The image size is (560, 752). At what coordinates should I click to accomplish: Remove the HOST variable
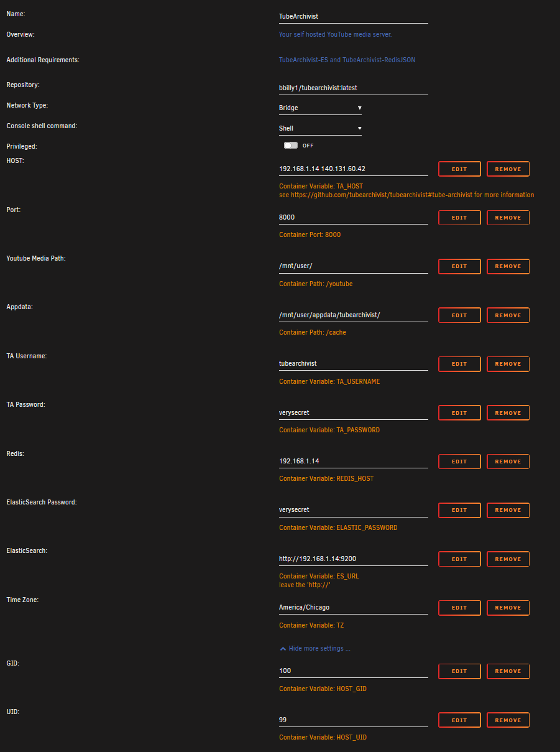tap(508, 169)
